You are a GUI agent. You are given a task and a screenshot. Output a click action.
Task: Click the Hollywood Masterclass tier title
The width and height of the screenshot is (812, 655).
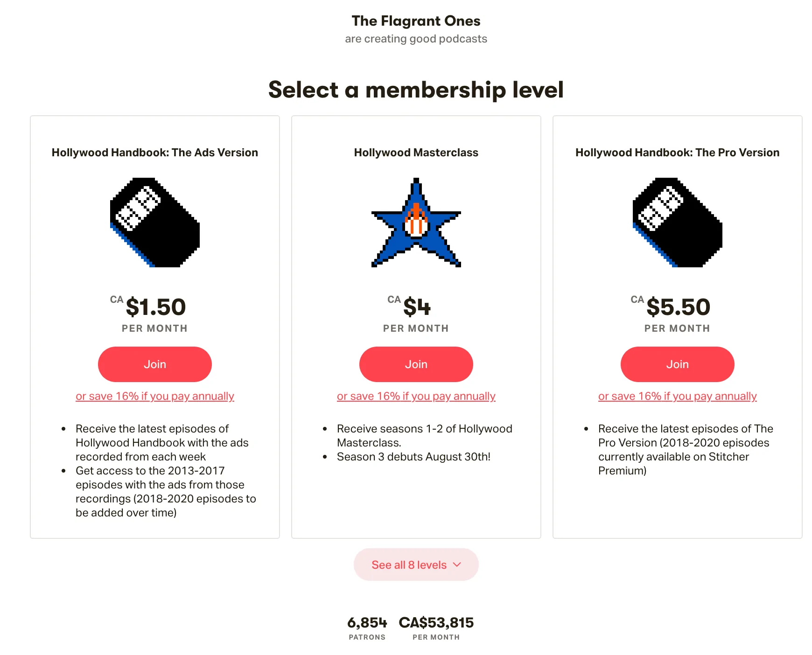[416, 153]
